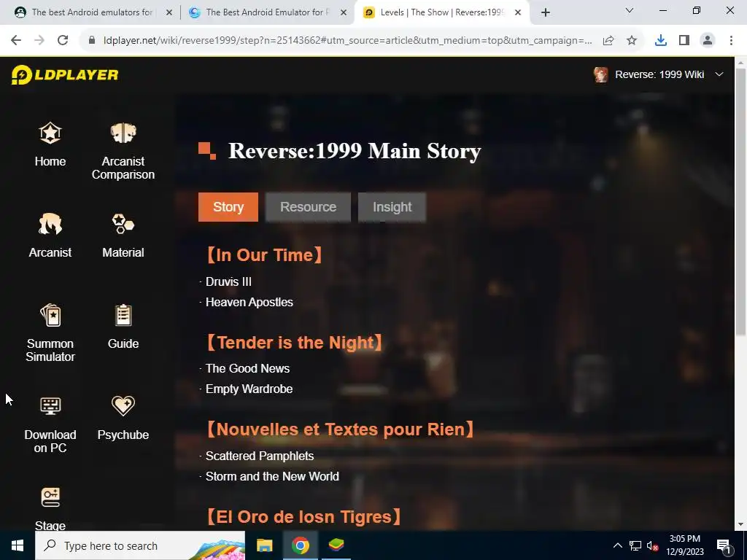
Task: Open the Arcanist Comparison icon
Action: click(123, 133)
